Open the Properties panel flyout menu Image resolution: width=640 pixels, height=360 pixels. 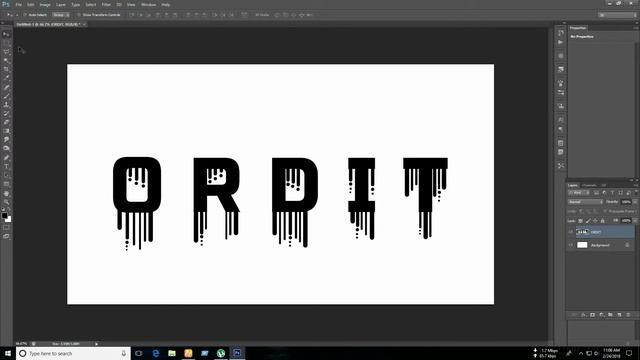coord(636,28)
